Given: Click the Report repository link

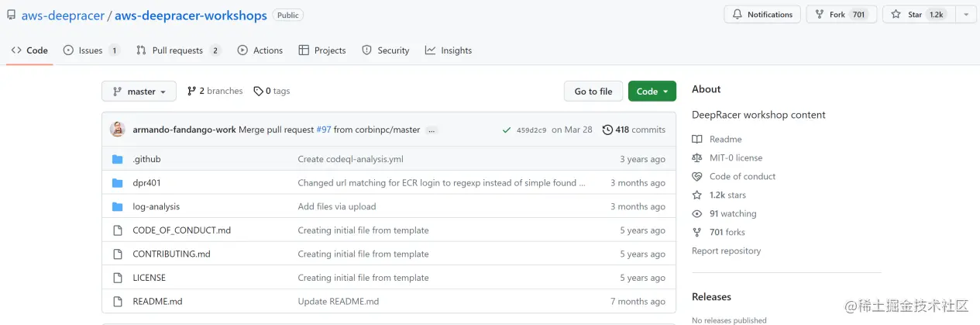Looking at the screenshot, I should (726, 251).
